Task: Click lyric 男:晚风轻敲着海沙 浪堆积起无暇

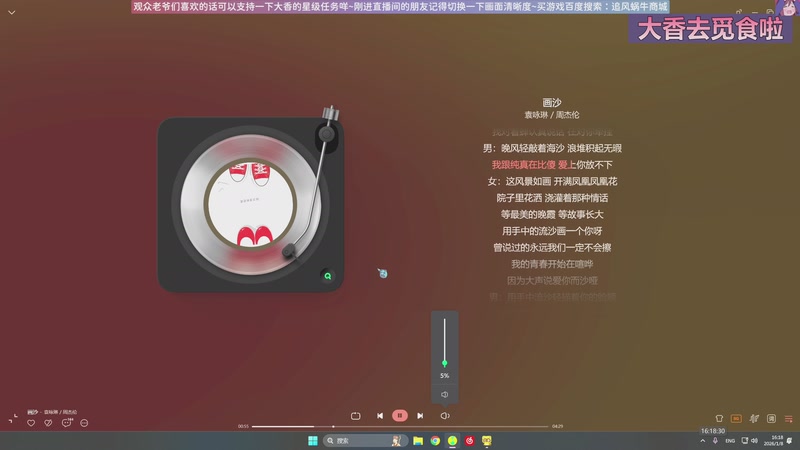Action: click(x=552, y=148)
